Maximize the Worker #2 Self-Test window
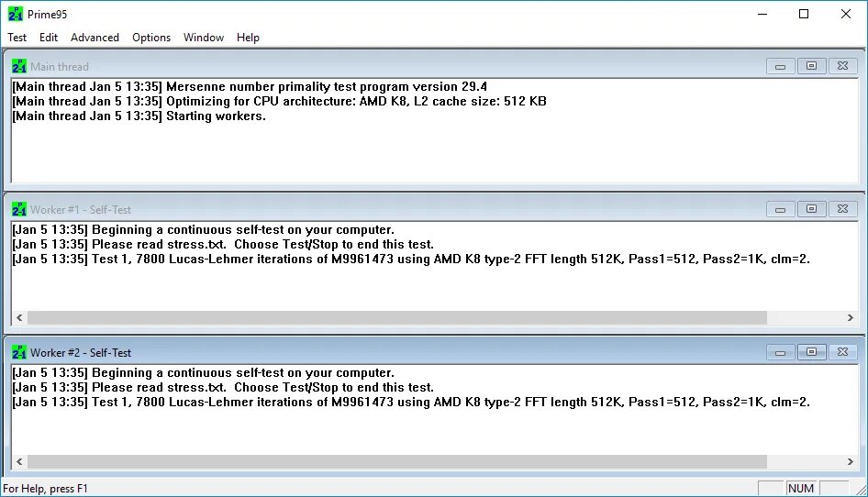Image resolution: width=868 pixels, height=497 pixels. click(x=811, y=352)
